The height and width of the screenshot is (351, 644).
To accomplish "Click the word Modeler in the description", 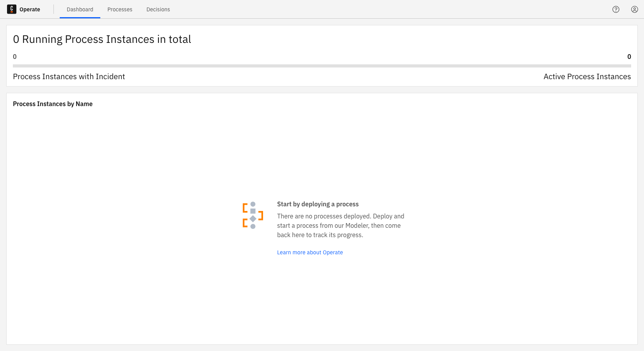I will (357, 226).
